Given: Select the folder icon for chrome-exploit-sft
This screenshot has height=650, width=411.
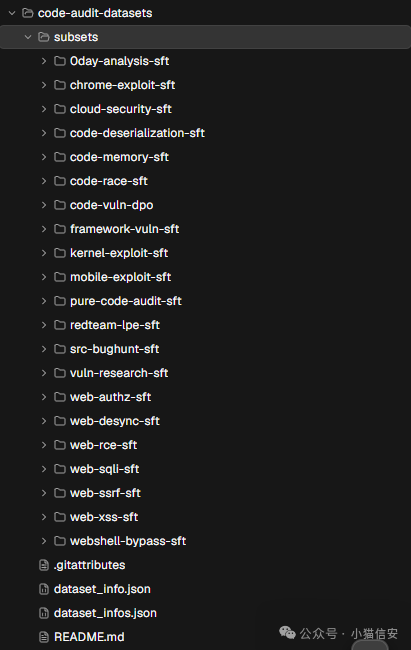Looking at the screenshot, I should coord(60,85).
